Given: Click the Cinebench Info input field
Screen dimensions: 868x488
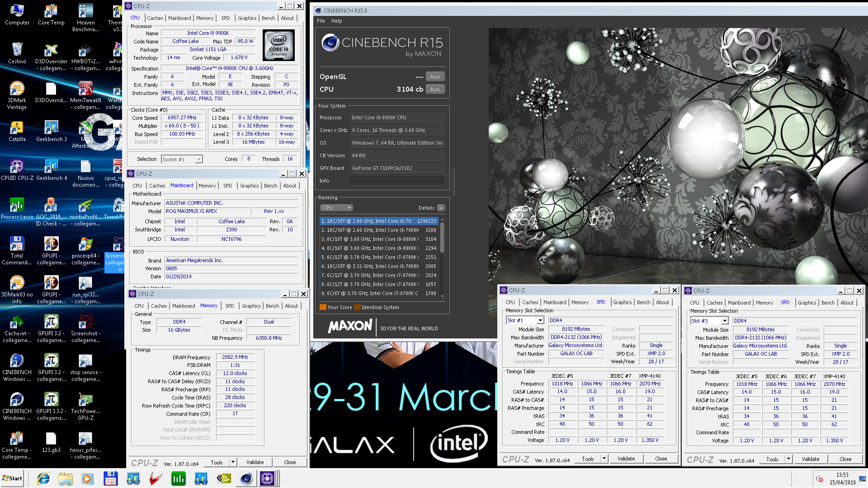Looking at the screenshot, I should (x=397, y=181).
